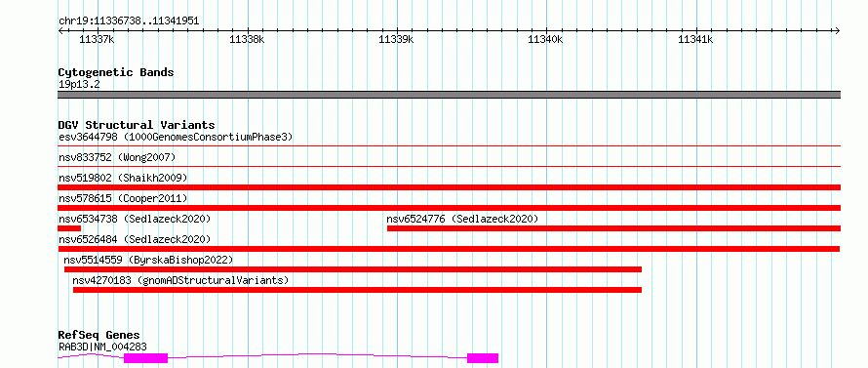Open variant nsv6524776 (Sedlazeck2020) label
Image resolution: width=868 pixels, height=368 pixels.
(462, 219)
